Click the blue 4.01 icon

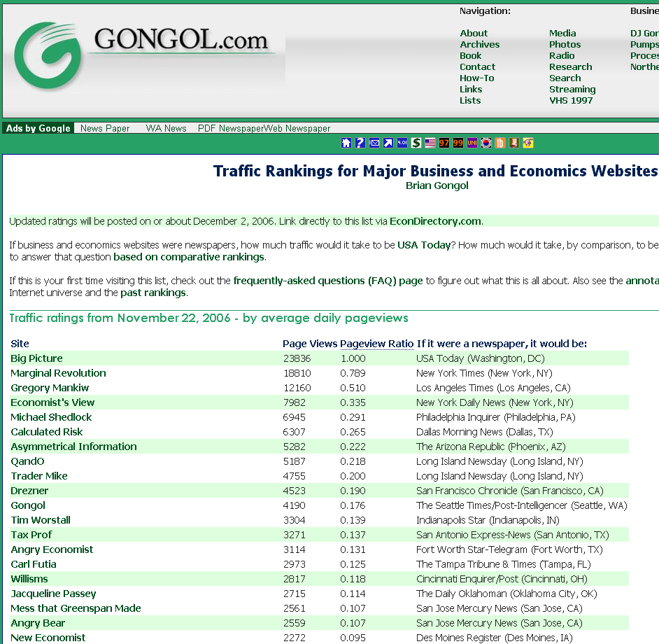402,143
